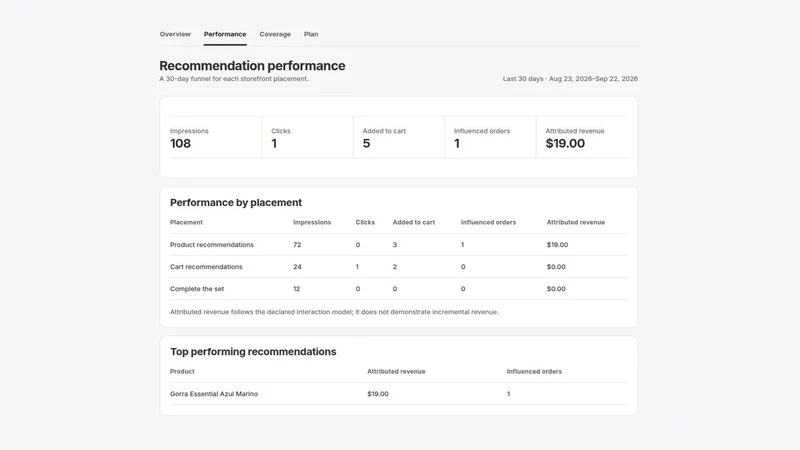
Task: Click the Attributed revenue total $19.00
Action: pos(565,143)
